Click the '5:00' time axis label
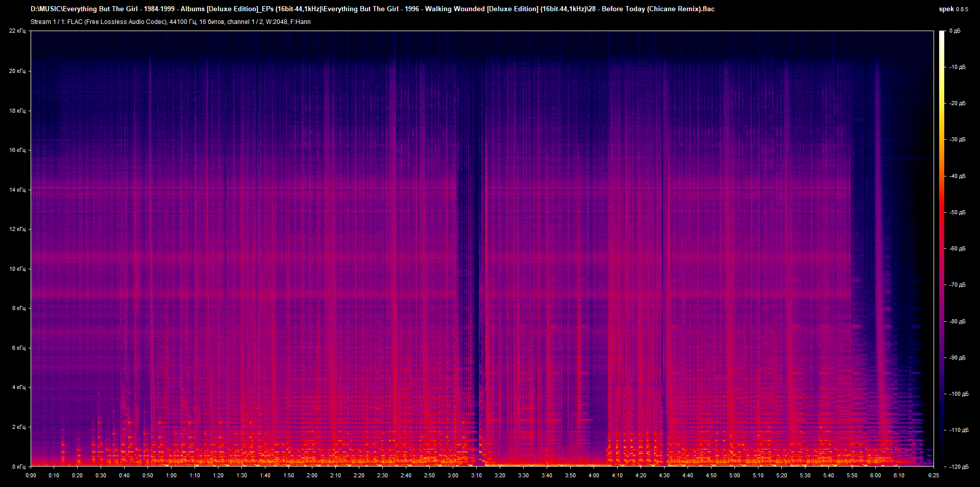 coord(734,475)
